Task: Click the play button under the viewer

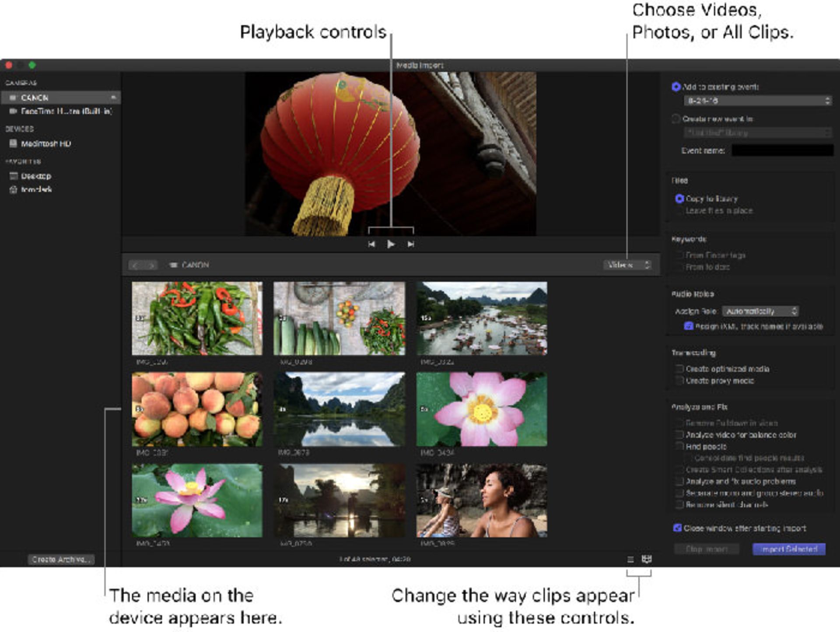Action: click(391, 244)
